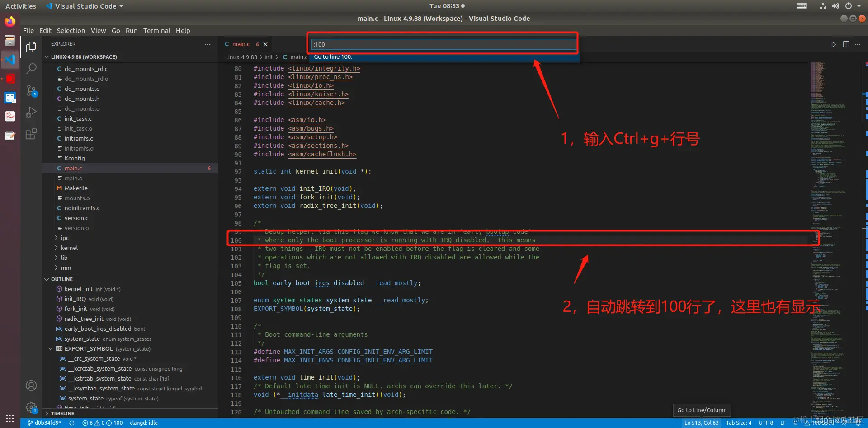The image size is (868, 428).
Task: Select the Visual Studio Code dock icon
Action: (x=10, y=60)
